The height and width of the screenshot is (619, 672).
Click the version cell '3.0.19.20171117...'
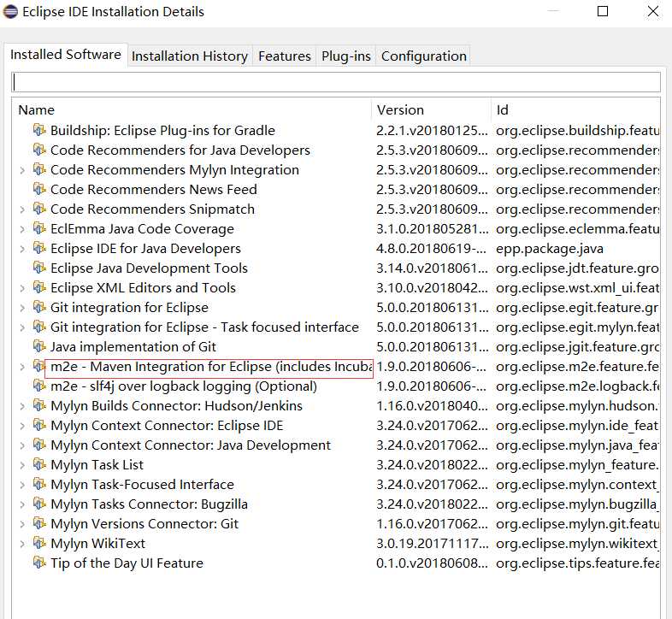tap(432, 544)
